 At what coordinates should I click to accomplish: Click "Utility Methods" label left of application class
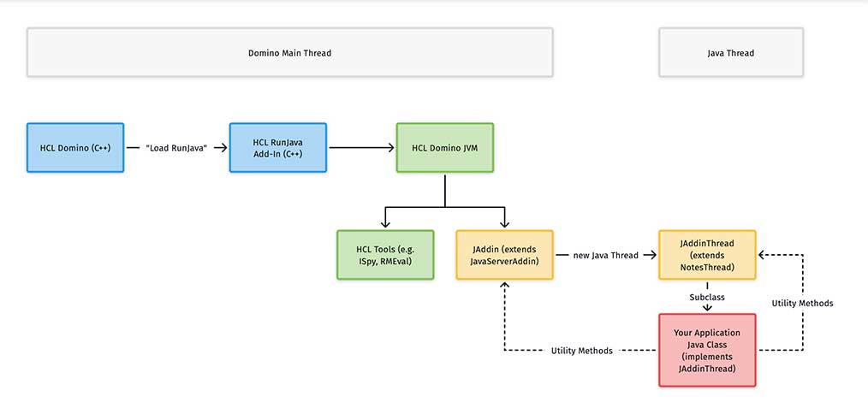tap(582, 351)
